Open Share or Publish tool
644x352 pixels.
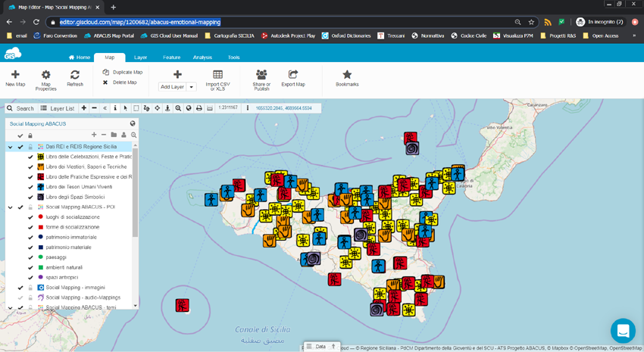click(261, 80)
